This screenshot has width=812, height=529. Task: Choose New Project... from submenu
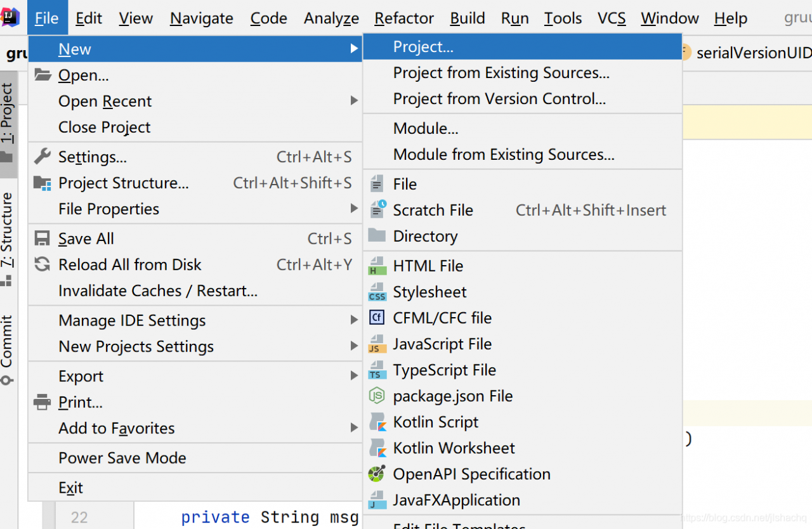[x=423, y=47]
